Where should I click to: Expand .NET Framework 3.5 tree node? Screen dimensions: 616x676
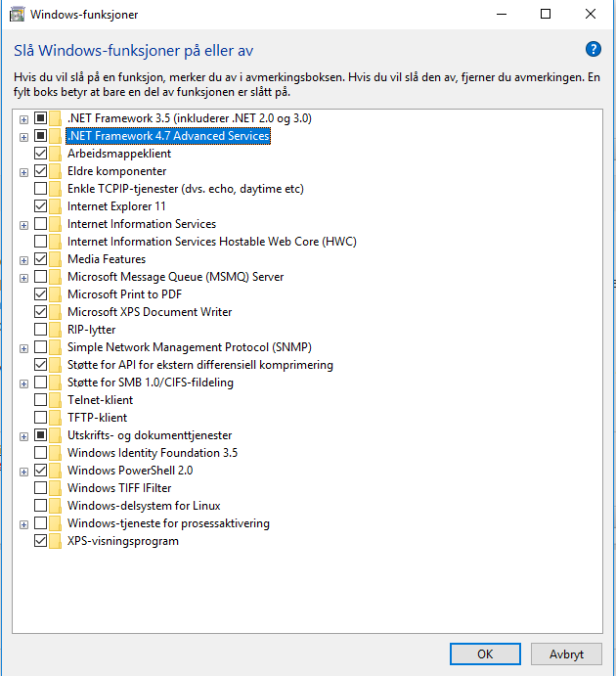pyautogui.click(x=24, y=120)
